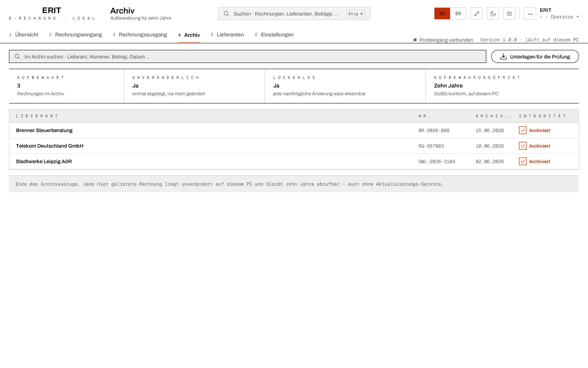Click archive date 10.06.2026

490,146
